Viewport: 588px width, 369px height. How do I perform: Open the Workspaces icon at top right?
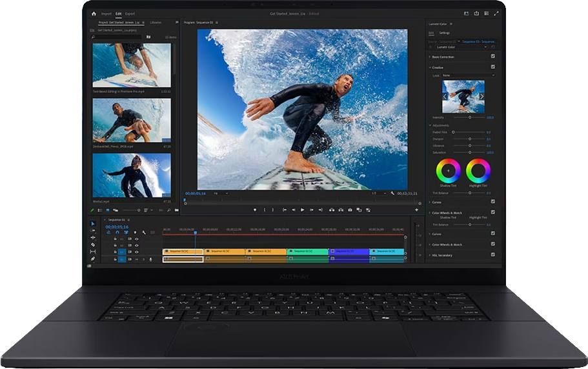coord(486,14)
